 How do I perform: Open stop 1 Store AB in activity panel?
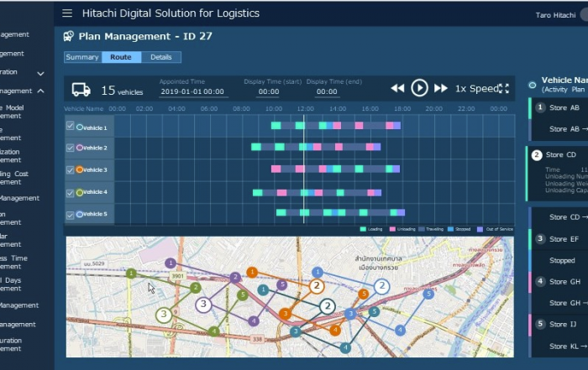[x=559, y=108]
